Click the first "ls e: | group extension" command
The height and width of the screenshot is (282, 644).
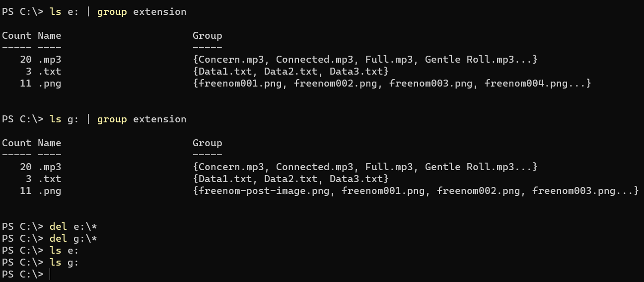coord(118,12)
